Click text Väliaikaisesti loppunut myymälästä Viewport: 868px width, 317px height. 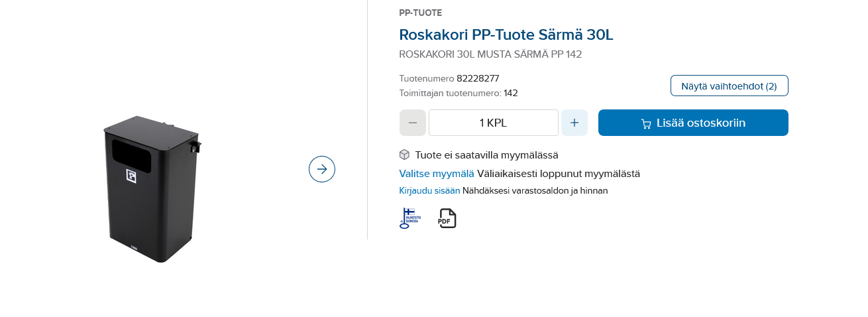559,174
